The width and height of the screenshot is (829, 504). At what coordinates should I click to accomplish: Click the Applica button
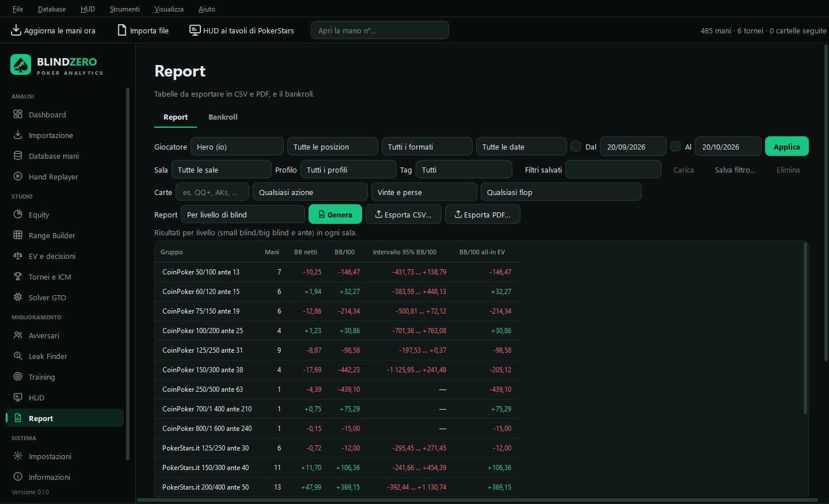point(787,147)
